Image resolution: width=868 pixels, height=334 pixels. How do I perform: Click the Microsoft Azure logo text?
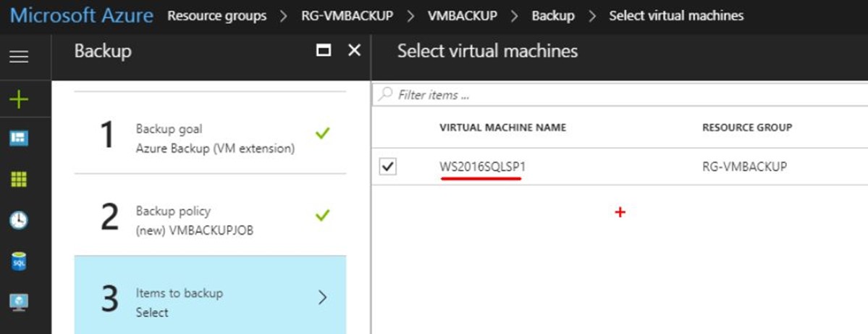pos(82,15)
